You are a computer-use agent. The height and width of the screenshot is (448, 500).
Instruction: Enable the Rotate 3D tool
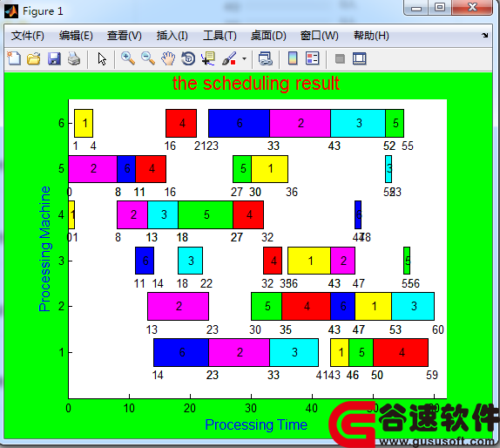tap(188, 59)
